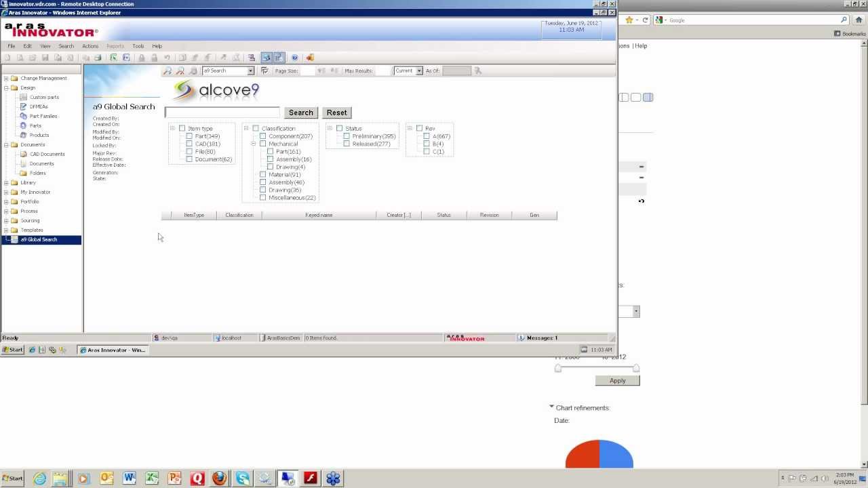
Task: Click the Remote Desktop taskbar icon
Action: 288,479
